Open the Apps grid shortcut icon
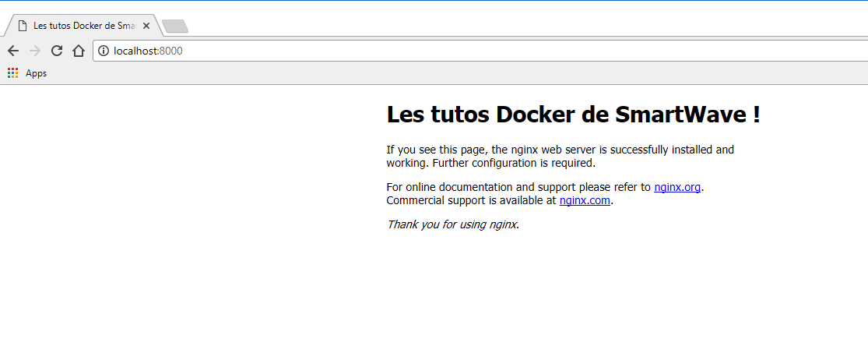 [12, 72]
